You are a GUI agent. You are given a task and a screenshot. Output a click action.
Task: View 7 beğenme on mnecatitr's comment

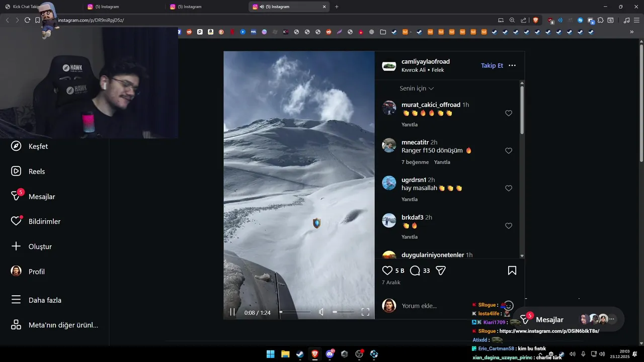[415, 162]
